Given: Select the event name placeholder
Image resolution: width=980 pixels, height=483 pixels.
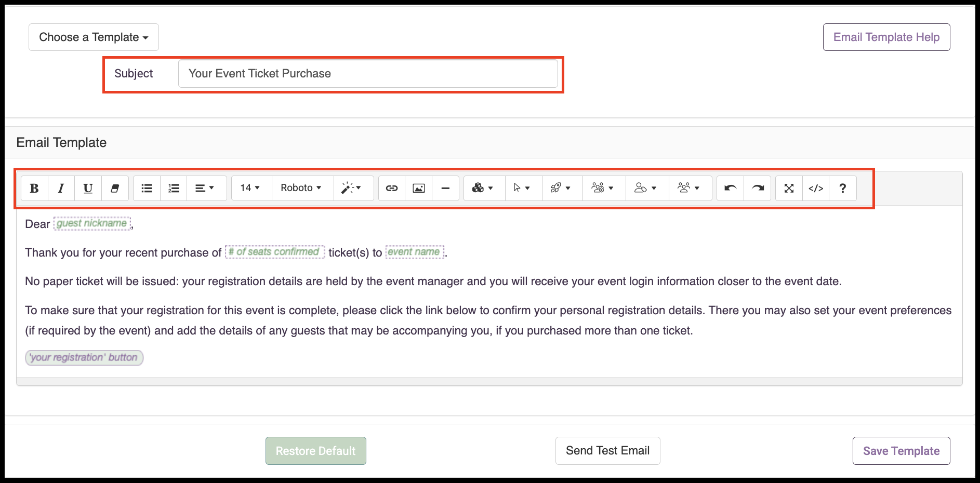Looking at the screenshot, I should tap(415, 252).
